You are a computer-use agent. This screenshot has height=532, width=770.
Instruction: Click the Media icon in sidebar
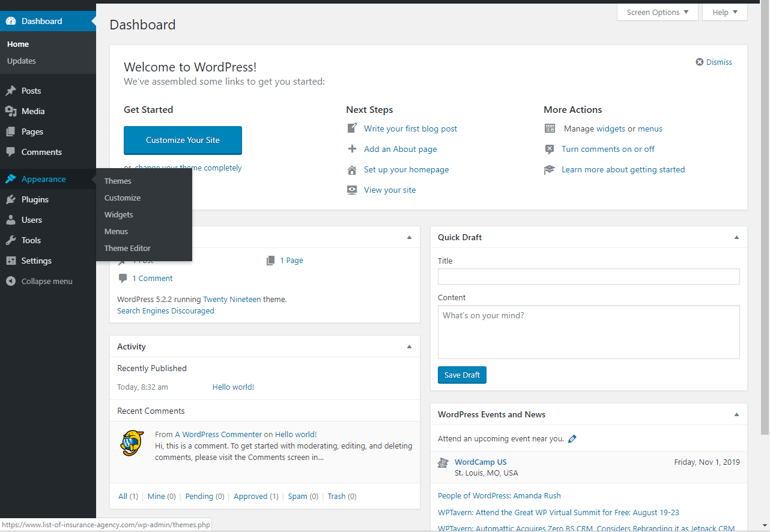tap(11, 111)
